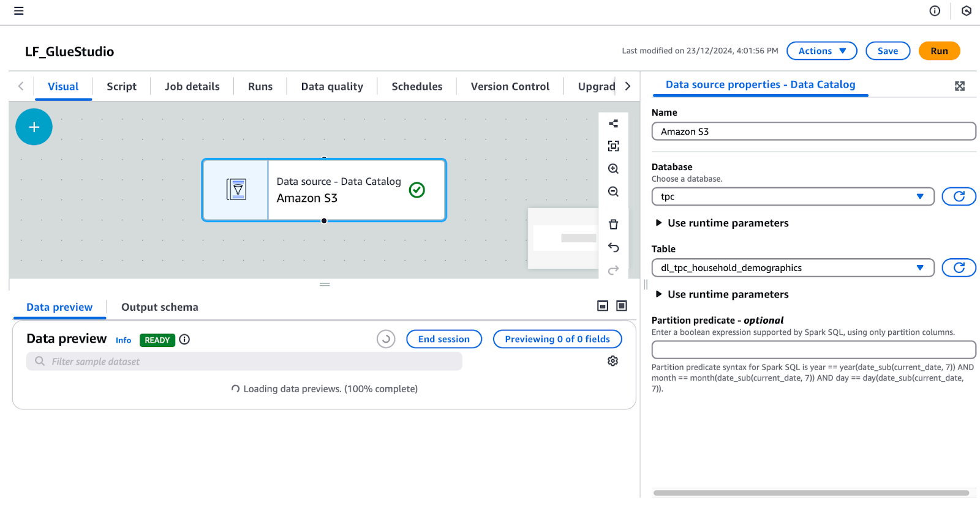
Task: Click the Filter sample dataset search box
Action: [244, 361]
